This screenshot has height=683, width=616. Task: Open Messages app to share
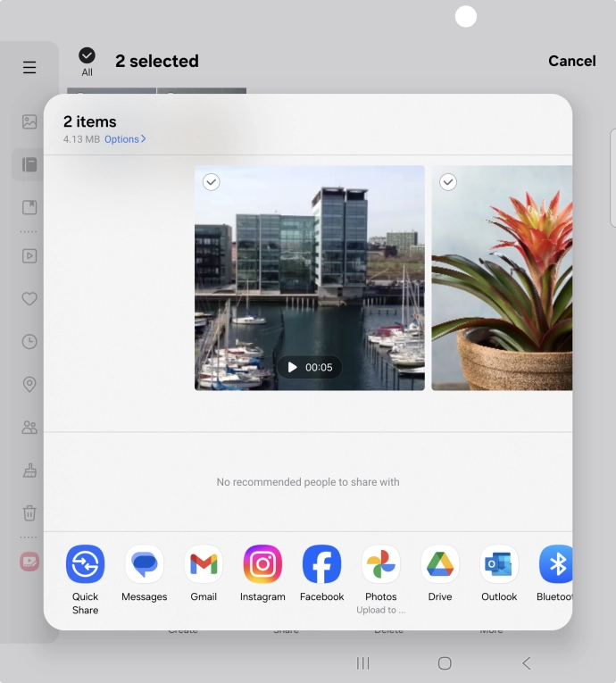144,565
